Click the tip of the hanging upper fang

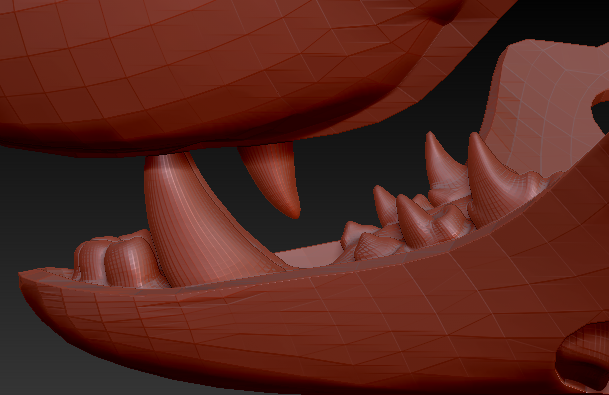[x=294, y=213]
